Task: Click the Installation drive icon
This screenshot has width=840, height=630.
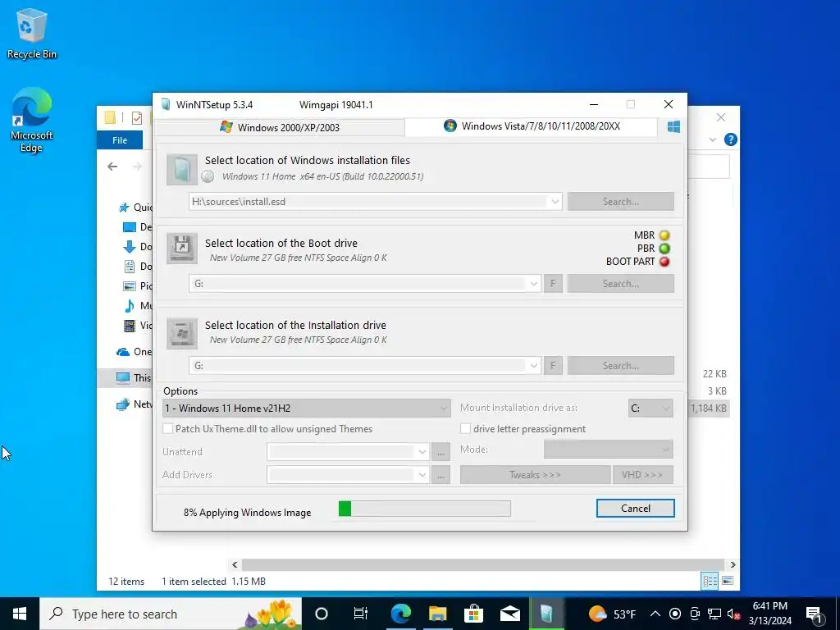Action: tap(182, 333)
